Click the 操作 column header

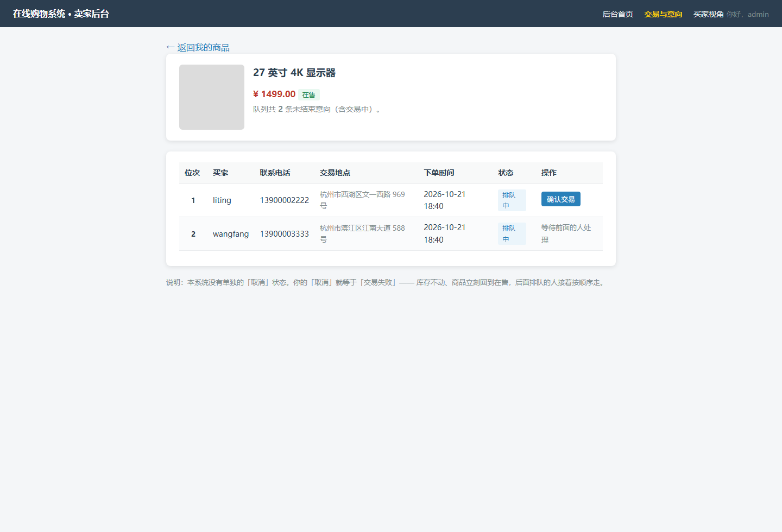click(549, 173)
